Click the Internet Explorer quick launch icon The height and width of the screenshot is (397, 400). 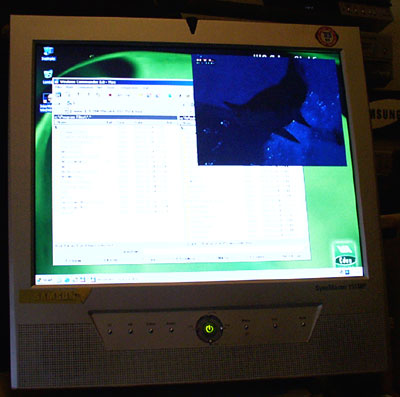click(67, 280)
